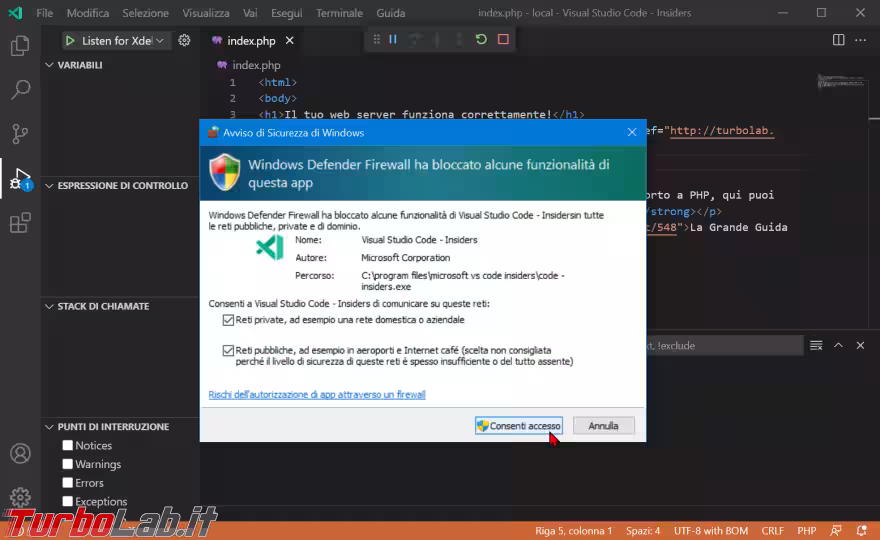Click the CRLF line ending entry

coord(772,530)
